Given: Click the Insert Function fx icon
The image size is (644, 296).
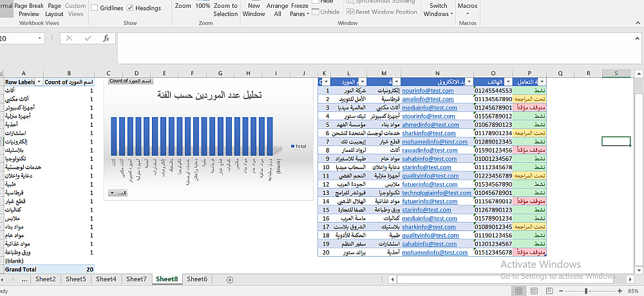Looking at the screenshot, I should (106, 38).
